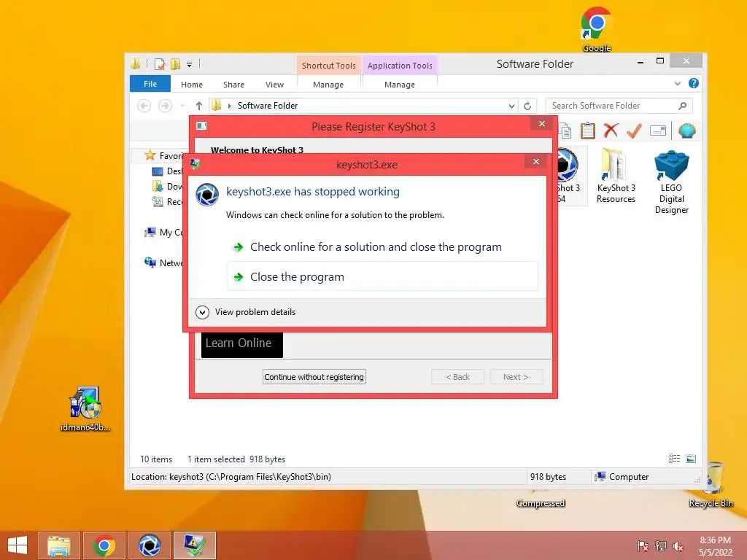Open File Explorer from the taskbar
Viewport: 747px width, 560px height.
pyautogui.click(x=59, y=545)
